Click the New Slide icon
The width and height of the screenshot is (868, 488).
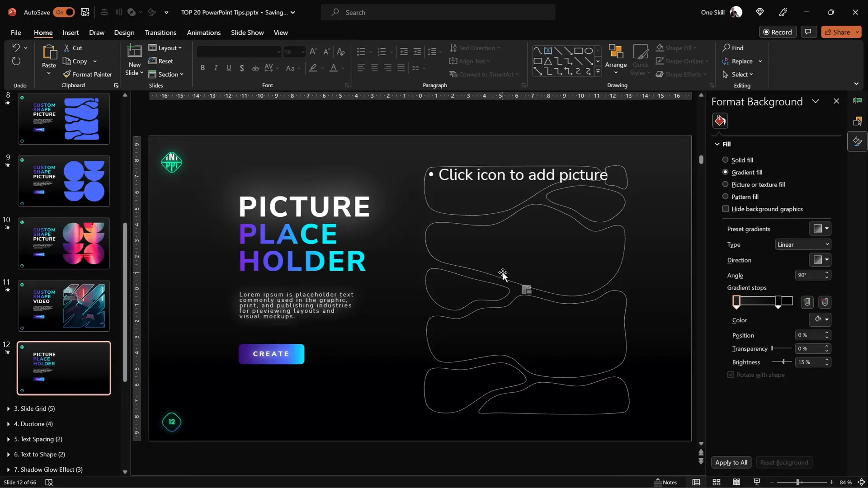(x=134, y=52)
